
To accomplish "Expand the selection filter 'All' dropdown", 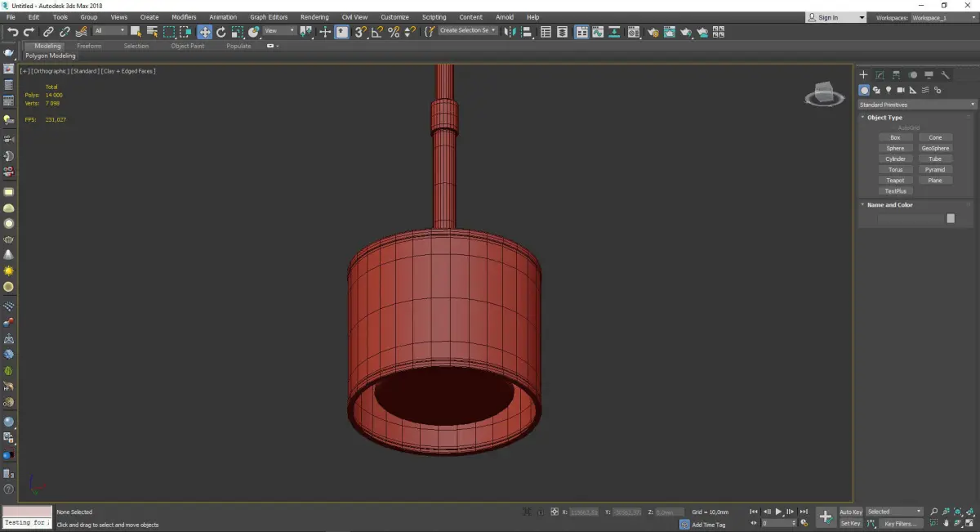I will tap(109, 31).
